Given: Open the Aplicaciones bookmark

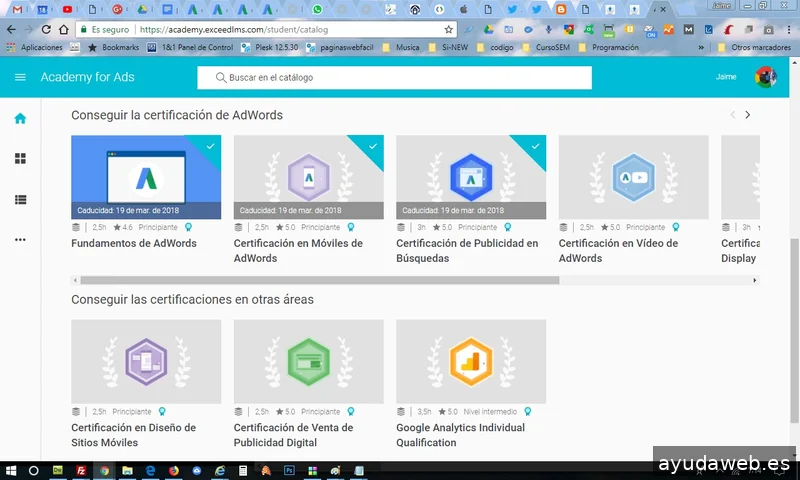Looking at the screenshot, I should (35, 47).
